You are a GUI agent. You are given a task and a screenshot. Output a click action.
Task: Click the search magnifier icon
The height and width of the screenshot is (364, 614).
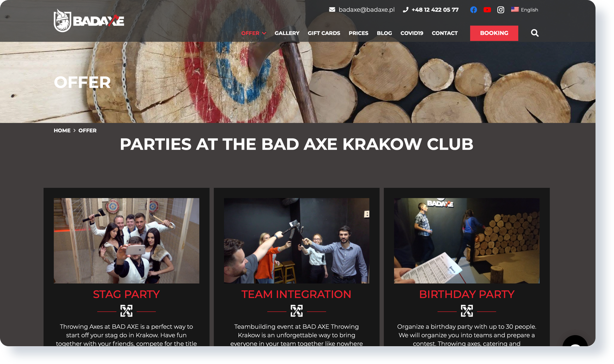[535, 33]
